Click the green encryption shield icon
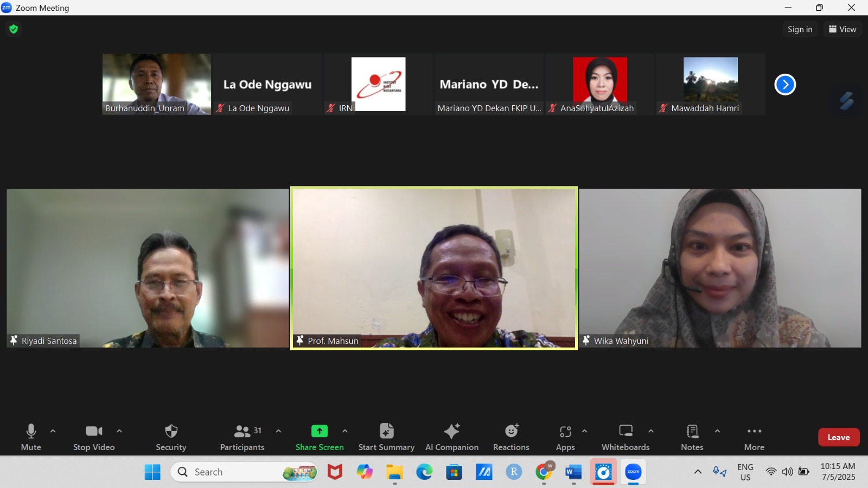The width and height of the screenshot is (868, 488). click(14, 29)
